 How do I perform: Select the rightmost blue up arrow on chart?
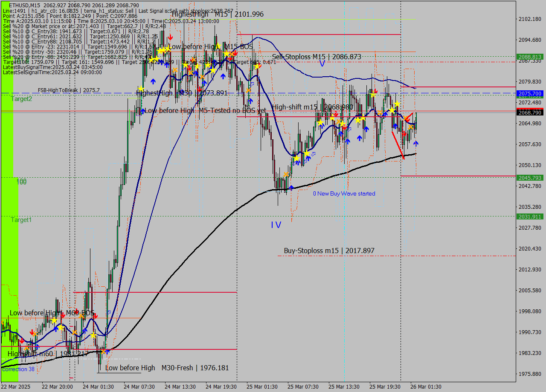coord(416,143)
